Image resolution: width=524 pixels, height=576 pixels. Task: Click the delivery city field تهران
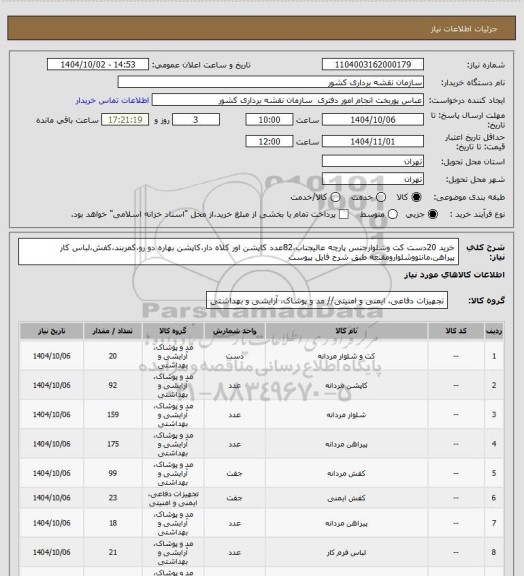(x=373, y=179)
